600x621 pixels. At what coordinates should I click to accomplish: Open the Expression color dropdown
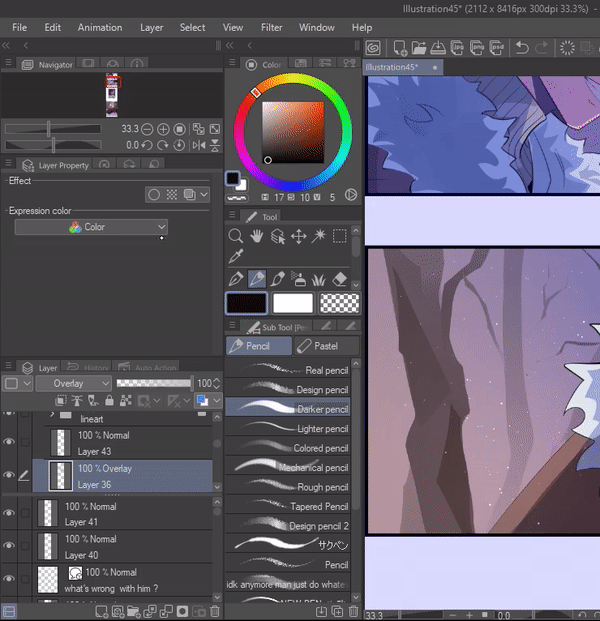90,227
